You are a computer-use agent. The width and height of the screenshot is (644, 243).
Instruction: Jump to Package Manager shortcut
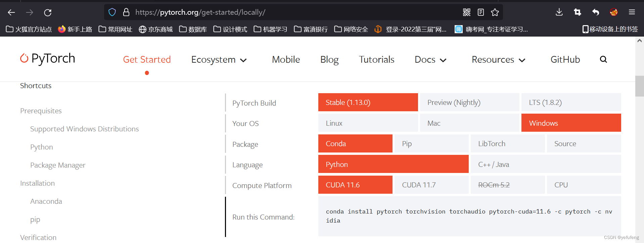pyautogui.click(x=58, y=165)
